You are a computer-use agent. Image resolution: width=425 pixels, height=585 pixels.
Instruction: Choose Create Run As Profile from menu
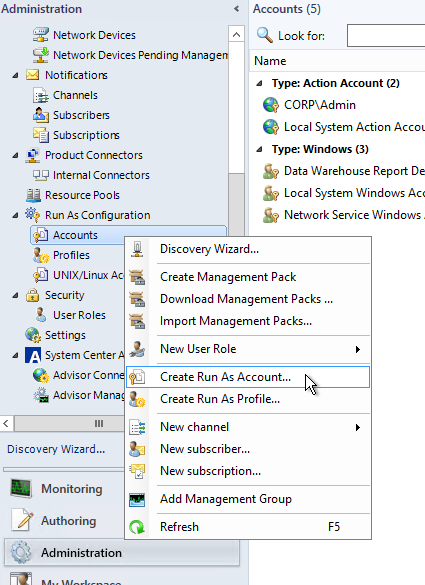coord(248,399)
